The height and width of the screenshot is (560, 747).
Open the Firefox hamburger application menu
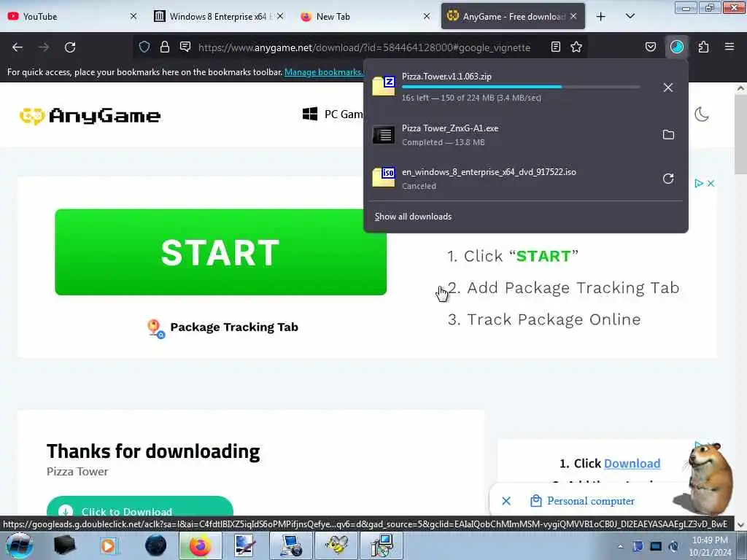click(729, 47)
